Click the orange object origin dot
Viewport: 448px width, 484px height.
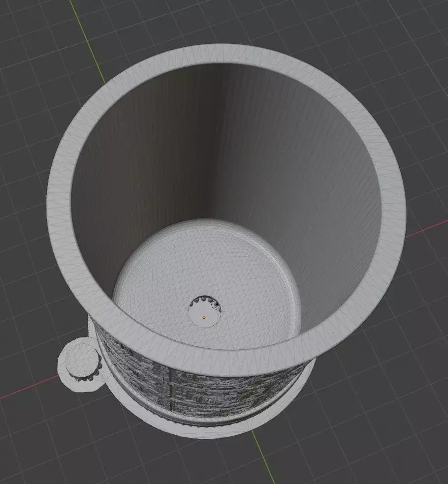204,317
